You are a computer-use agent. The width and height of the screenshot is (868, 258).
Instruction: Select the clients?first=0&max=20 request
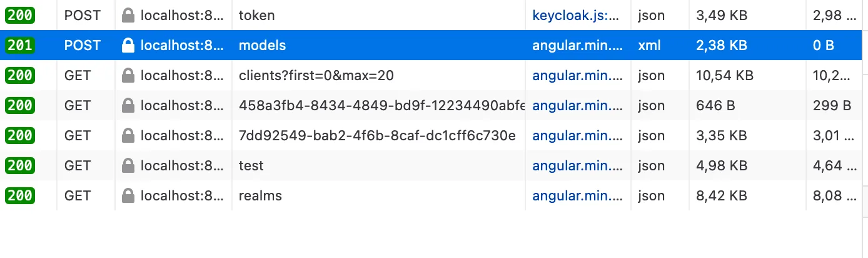pyautogui.click(x=316, y=75)
